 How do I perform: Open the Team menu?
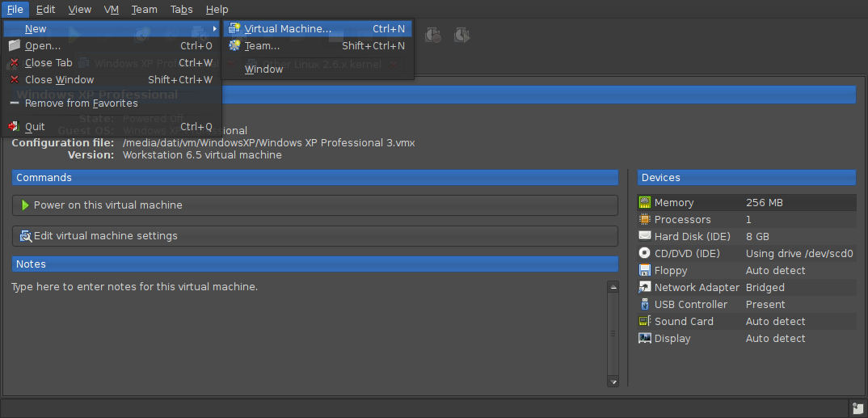pyautogui.click(x=145, y=10)
